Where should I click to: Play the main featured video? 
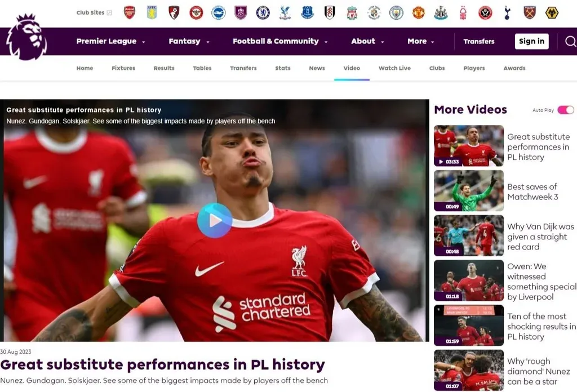pyautogui.click(x=215, y=220)
